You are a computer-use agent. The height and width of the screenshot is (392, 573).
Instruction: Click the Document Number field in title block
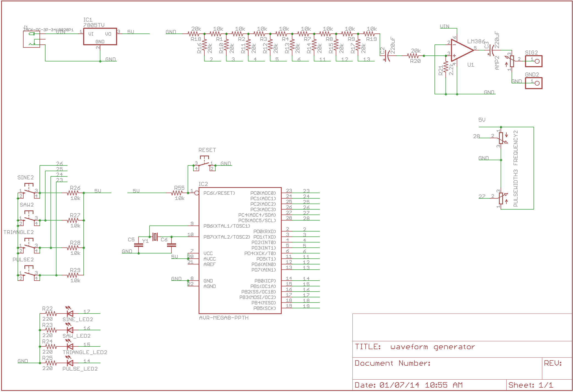click(x=393, y=363)
